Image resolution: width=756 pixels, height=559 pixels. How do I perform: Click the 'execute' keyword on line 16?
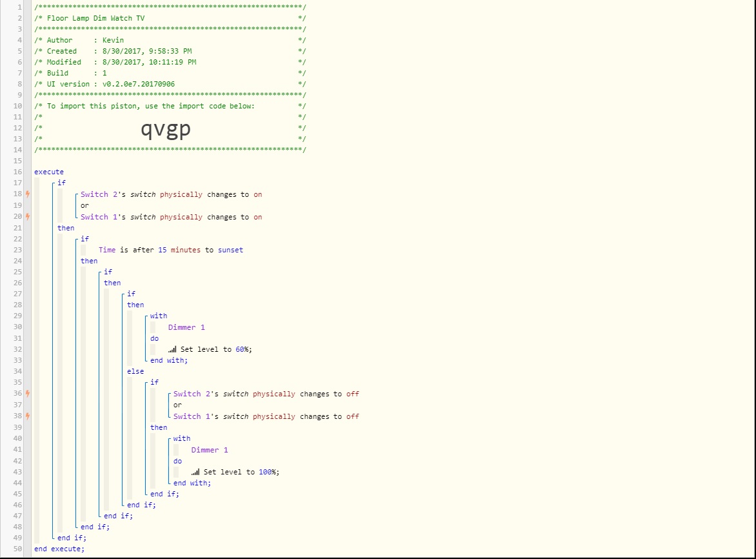[48, 172]
